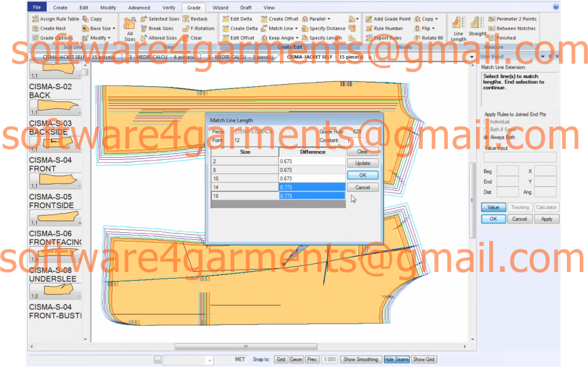588x367 pixels.
Task: Toggle the Show Smoothing button
Action: coord(361,359)
